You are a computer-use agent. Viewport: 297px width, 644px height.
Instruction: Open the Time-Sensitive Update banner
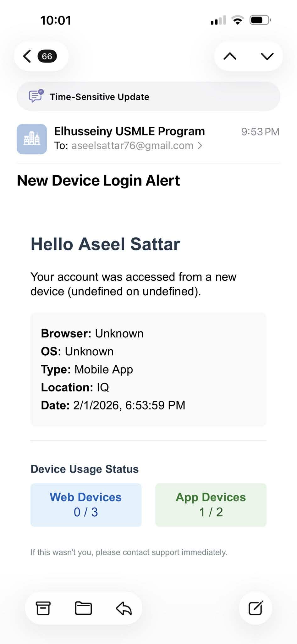(x=148, y=97)
